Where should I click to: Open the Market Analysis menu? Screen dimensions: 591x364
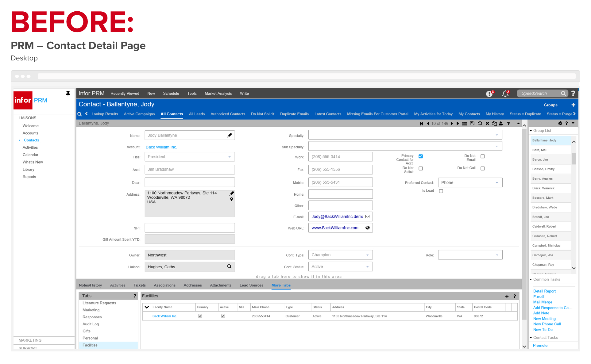click(218, 94)
